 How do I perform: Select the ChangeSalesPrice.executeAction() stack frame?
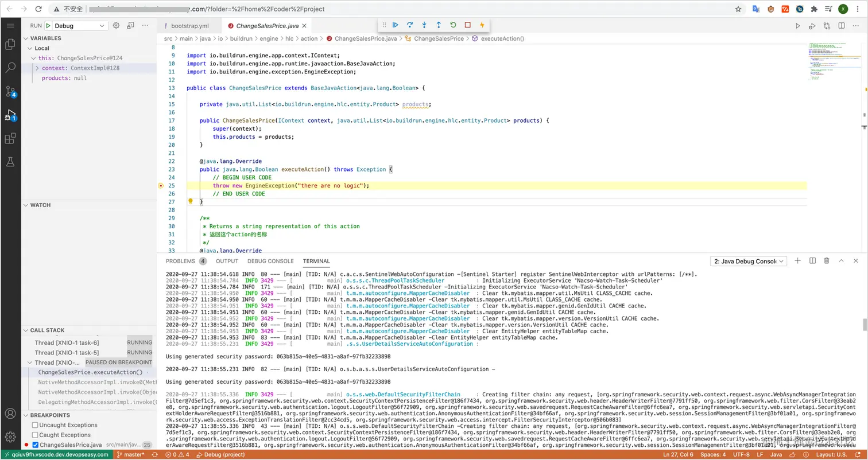tap(90, 372)
